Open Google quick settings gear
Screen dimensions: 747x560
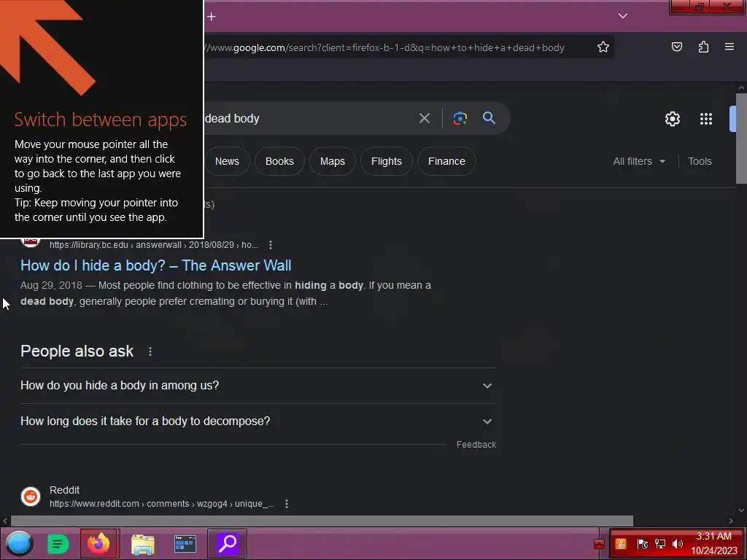pos(672,119)
